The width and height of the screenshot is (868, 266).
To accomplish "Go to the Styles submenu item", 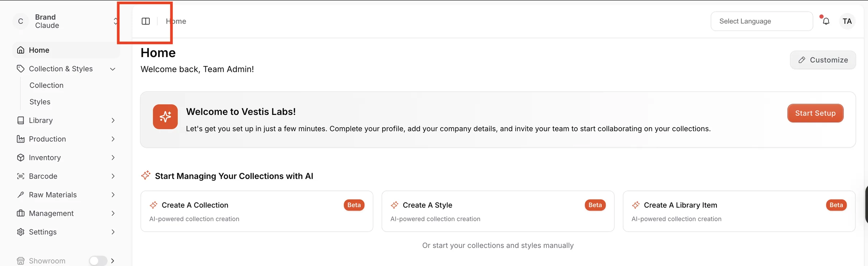I will [x=40, y=102].
